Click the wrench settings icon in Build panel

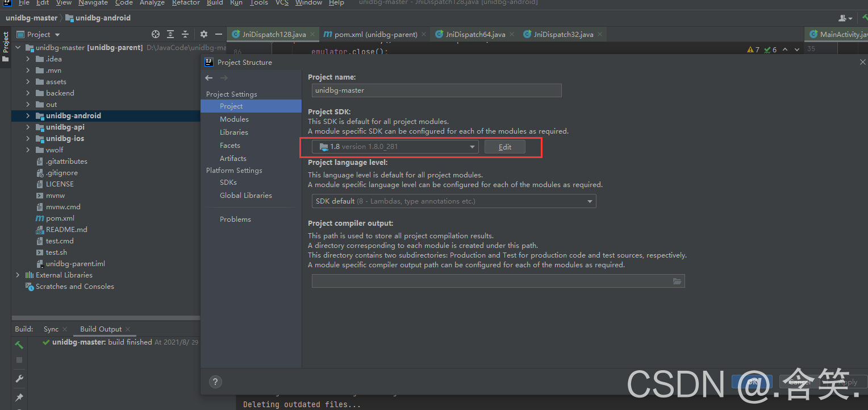pos(19,379)
